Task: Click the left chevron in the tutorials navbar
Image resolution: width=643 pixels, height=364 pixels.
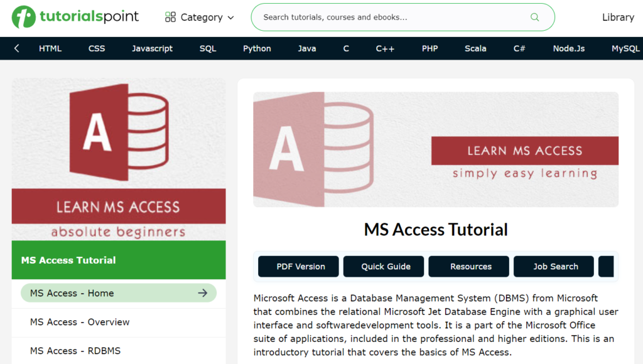Action: (x=16, y=48)
